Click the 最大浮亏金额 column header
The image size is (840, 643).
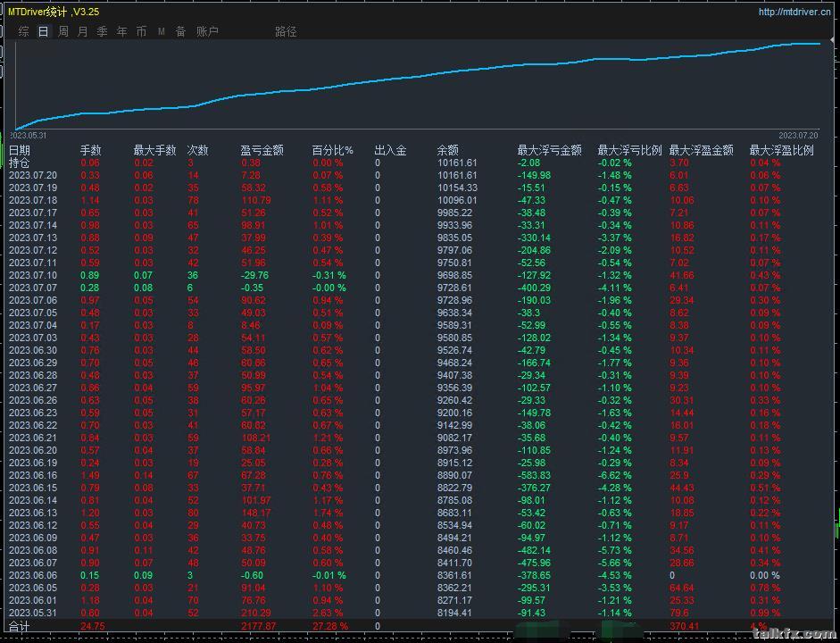point(549,150)
